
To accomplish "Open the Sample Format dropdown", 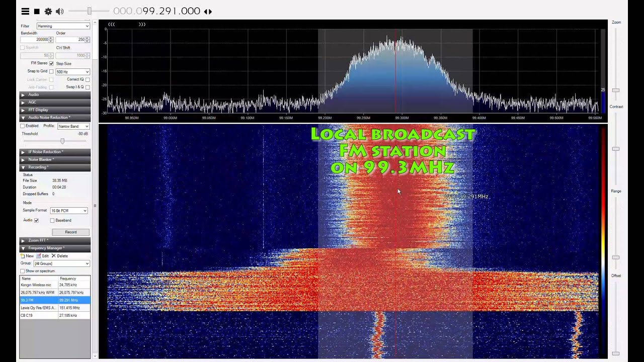I will click(x=69, y=211).
